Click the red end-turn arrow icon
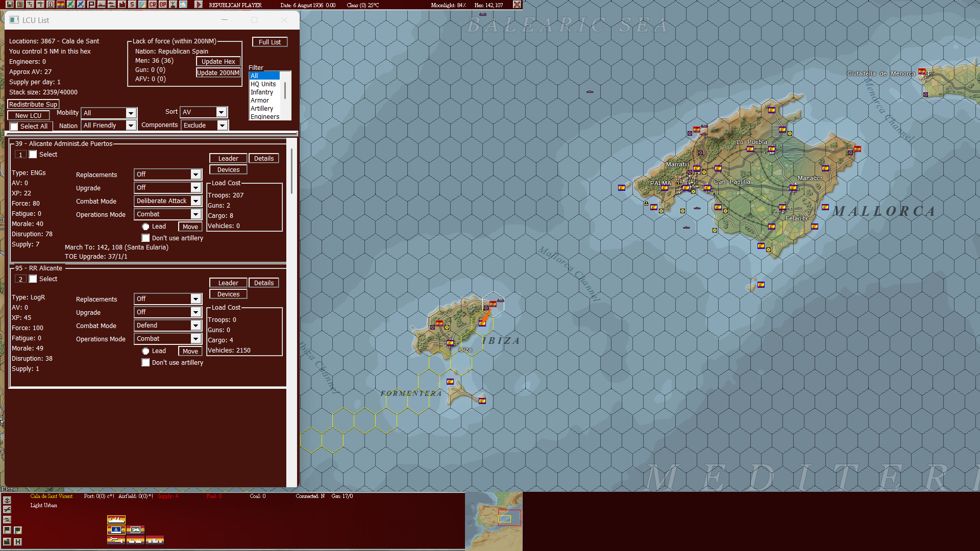The width and height of the screenshot is (980, 551). coord(199,5)
